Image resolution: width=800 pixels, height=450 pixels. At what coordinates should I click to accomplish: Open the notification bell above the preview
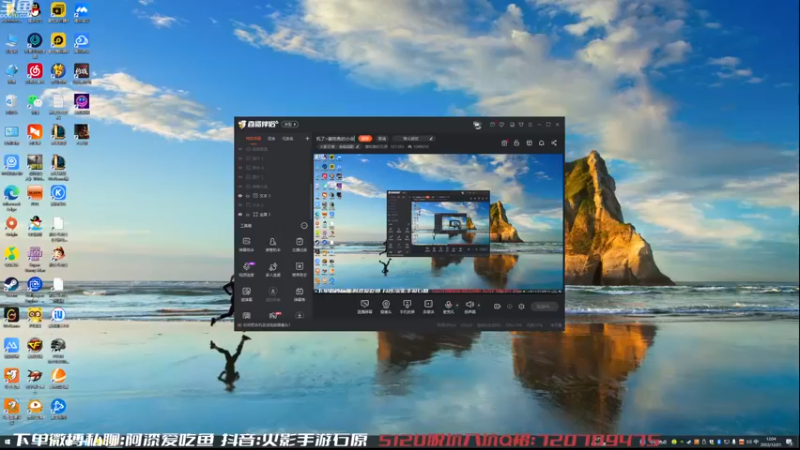coord(541,143)
